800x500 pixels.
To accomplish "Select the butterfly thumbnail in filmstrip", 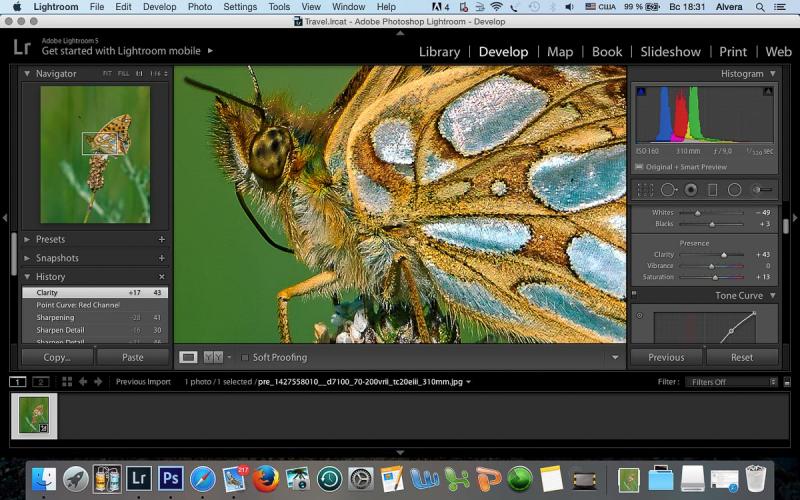I will click(34, 416).
